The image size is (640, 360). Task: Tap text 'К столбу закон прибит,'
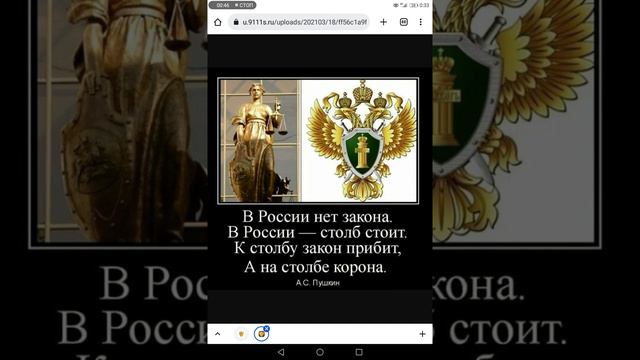(x=318, y=248)
